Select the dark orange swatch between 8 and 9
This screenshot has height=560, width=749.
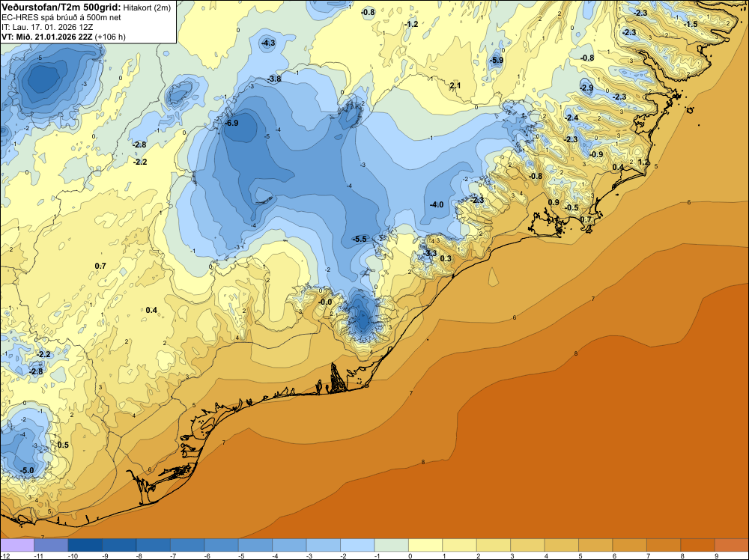pos(698,545)
